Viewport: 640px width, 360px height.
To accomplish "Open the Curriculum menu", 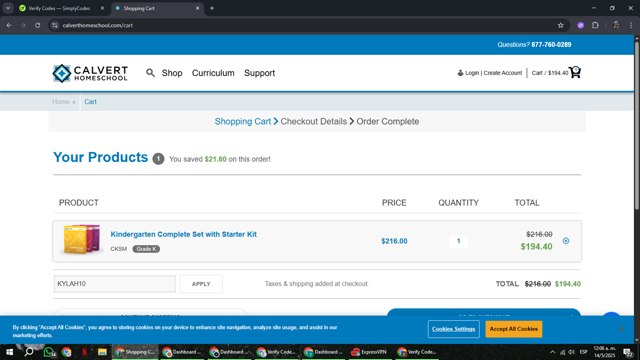I will point(213,73).
